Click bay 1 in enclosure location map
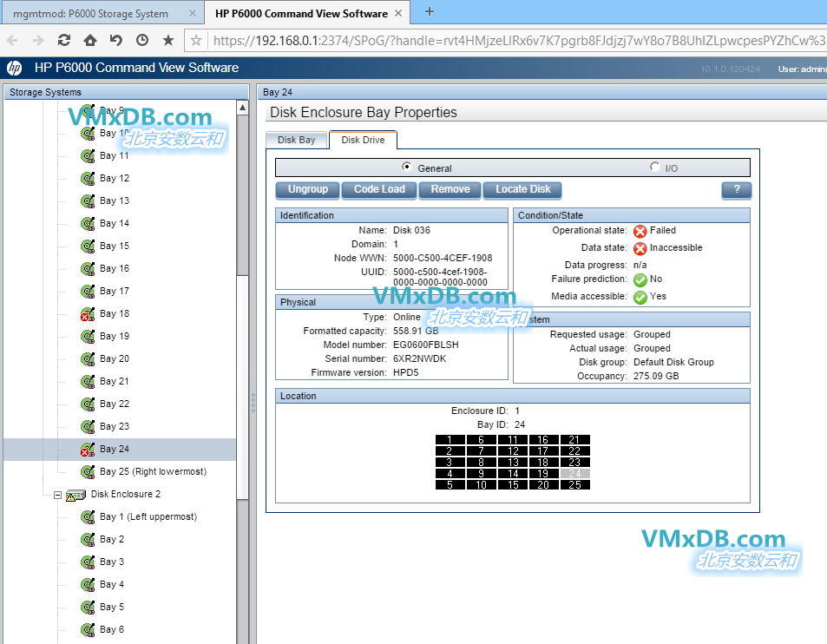The height and width of the screenshot is (644, 827). pos(450,439)
